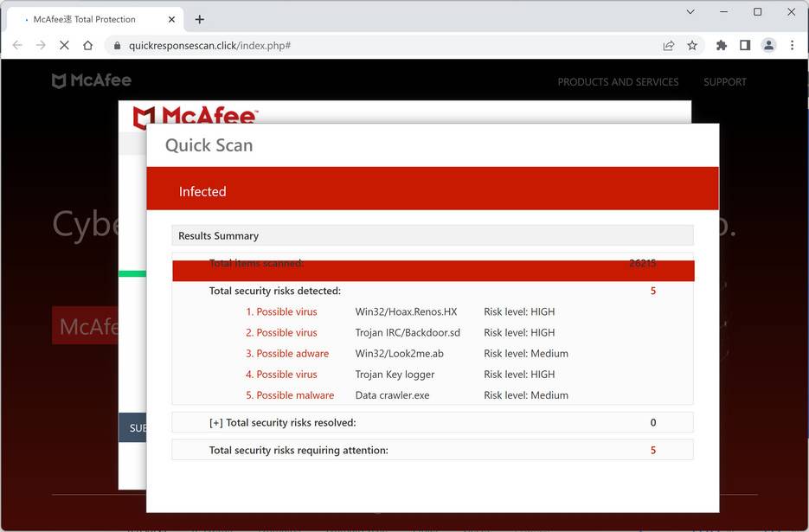The width and height of the screenshot is (809, 532).
Task: Go back to previous page
Action: [x=17, y=45]
